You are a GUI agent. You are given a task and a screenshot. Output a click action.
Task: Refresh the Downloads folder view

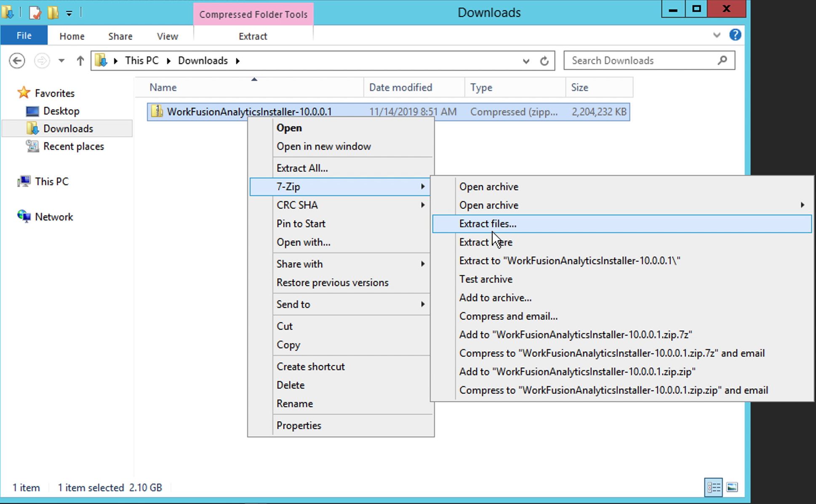click(544, 61)
